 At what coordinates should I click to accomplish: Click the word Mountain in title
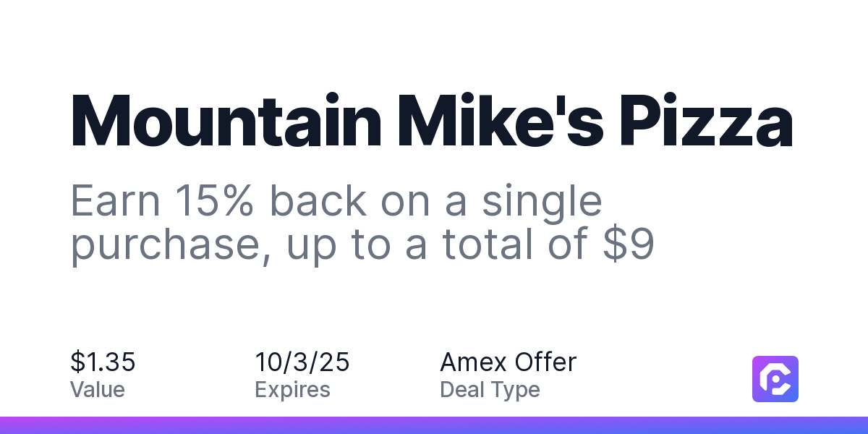pyautogui.click(x=226, y=122)
